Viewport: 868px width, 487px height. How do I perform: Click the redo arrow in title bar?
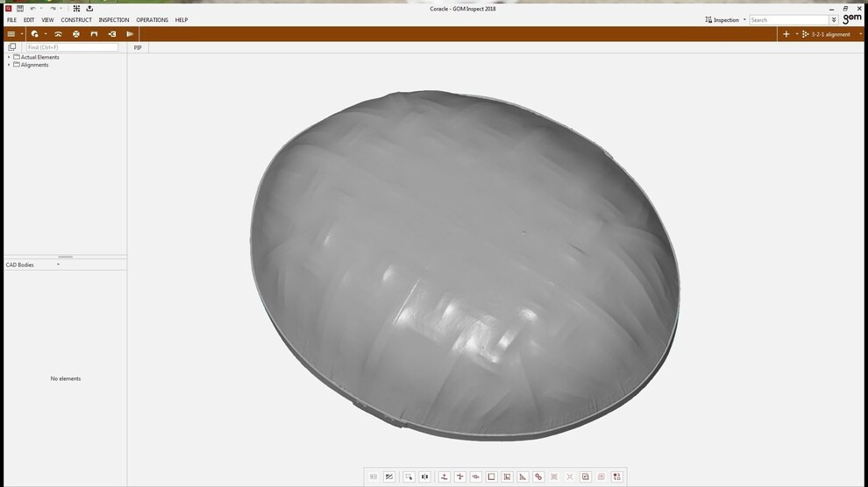point(53,9)
